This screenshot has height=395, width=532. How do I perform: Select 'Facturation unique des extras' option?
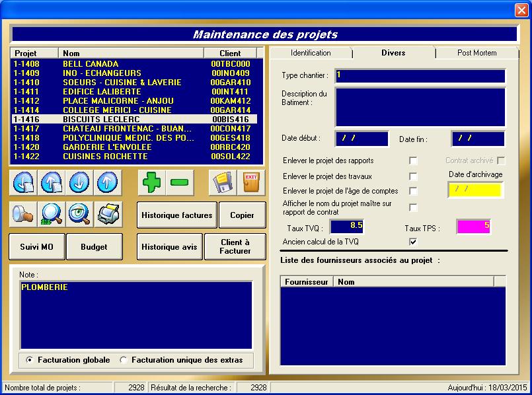tap(124, 360)
